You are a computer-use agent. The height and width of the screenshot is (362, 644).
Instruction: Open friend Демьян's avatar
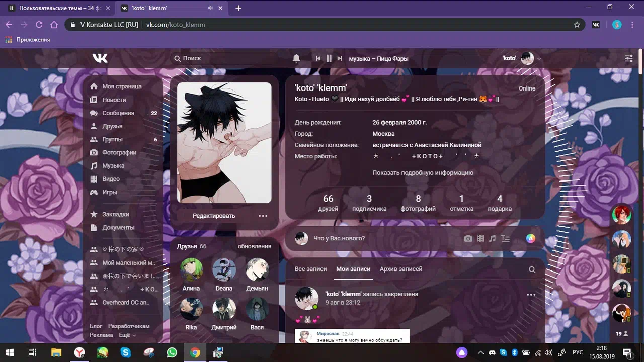[x=257, y=269]
